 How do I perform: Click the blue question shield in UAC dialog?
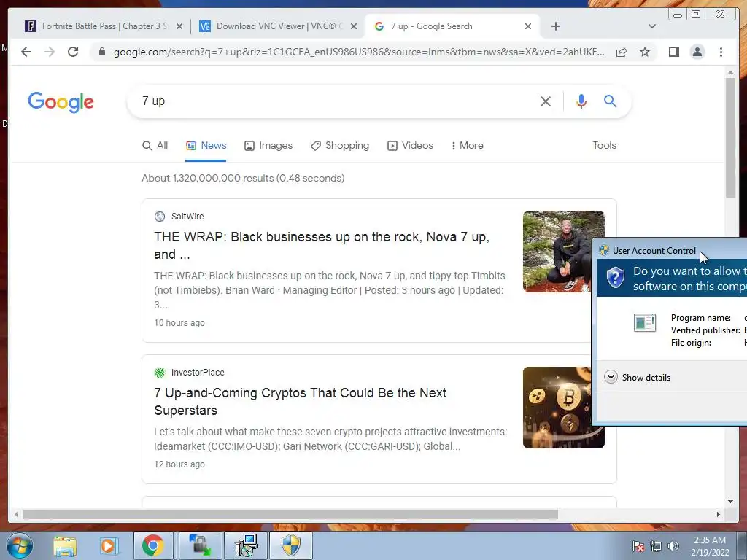tap(615, 278)
